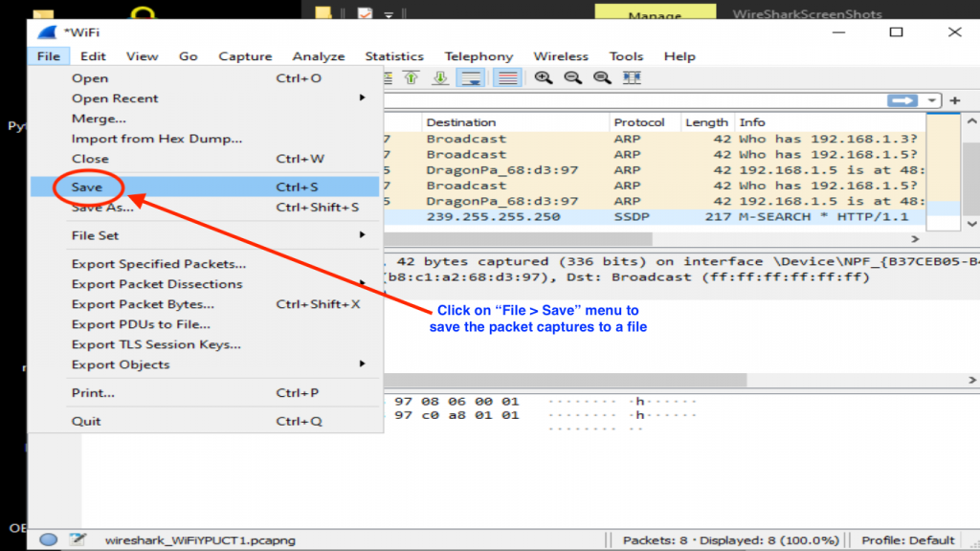This screenshot has width=980, height=551.
Task: Go to next packet with green down arrow
Action: tap(439, 77)
